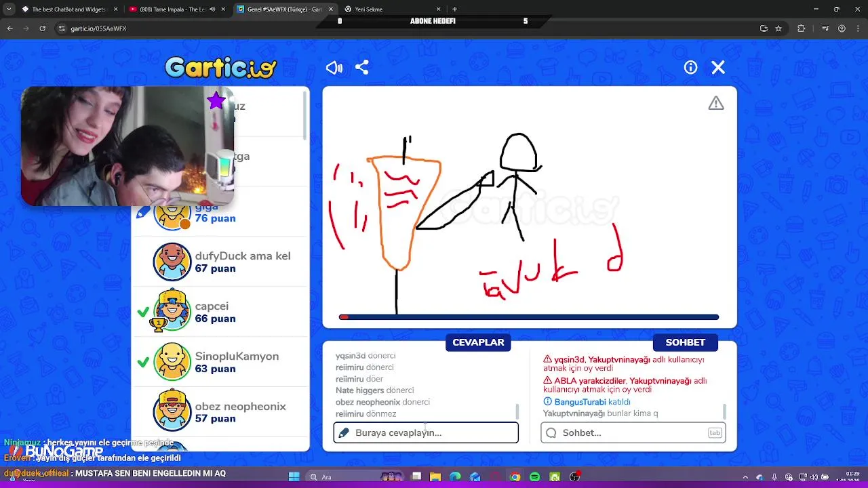Image resolution: width=868 pixels, height=488 pixels.
Task: Switch to the Yeni Sekme tab
Action: coord(393,9)
